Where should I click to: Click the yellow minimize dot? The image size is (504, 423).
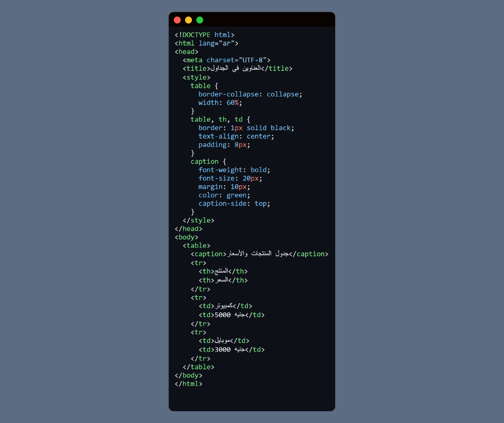pyautogui.click(x=188, y=20)
